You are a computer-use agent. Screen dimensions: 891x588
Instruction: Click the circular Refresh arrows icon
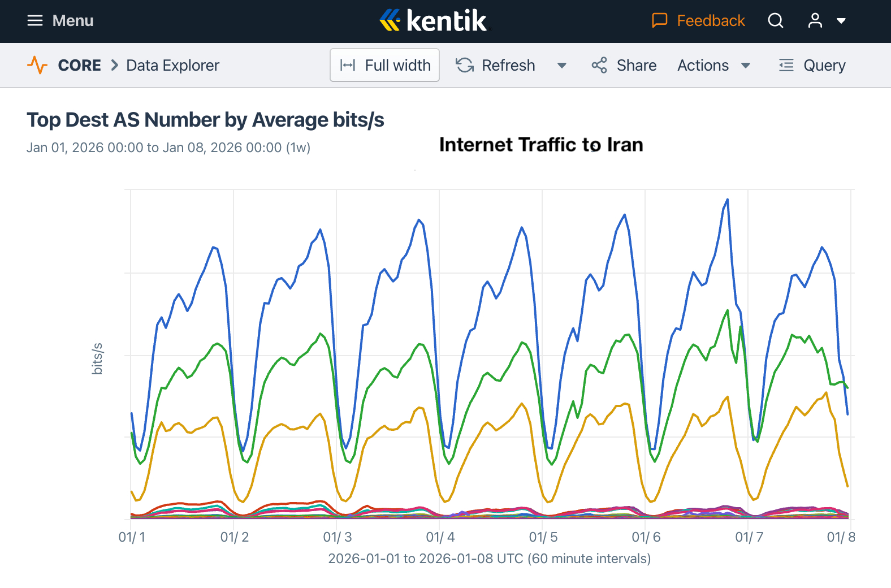[x=465, y=66]
